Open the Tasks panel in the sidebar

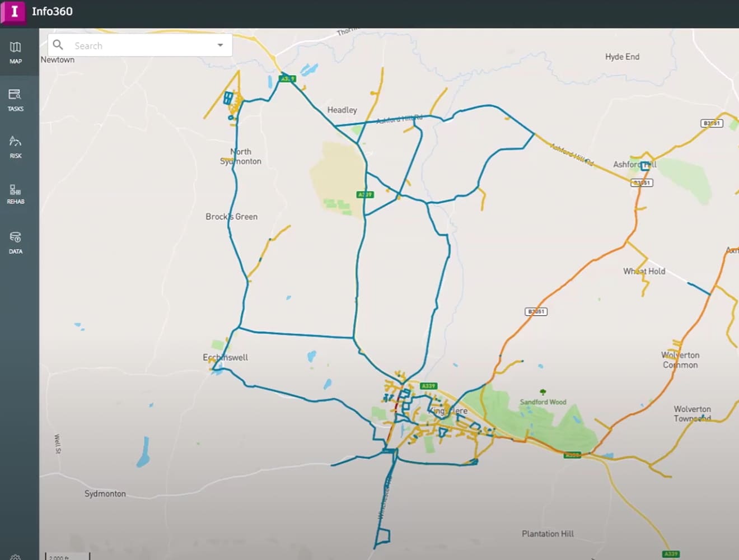tap(15, 100)
